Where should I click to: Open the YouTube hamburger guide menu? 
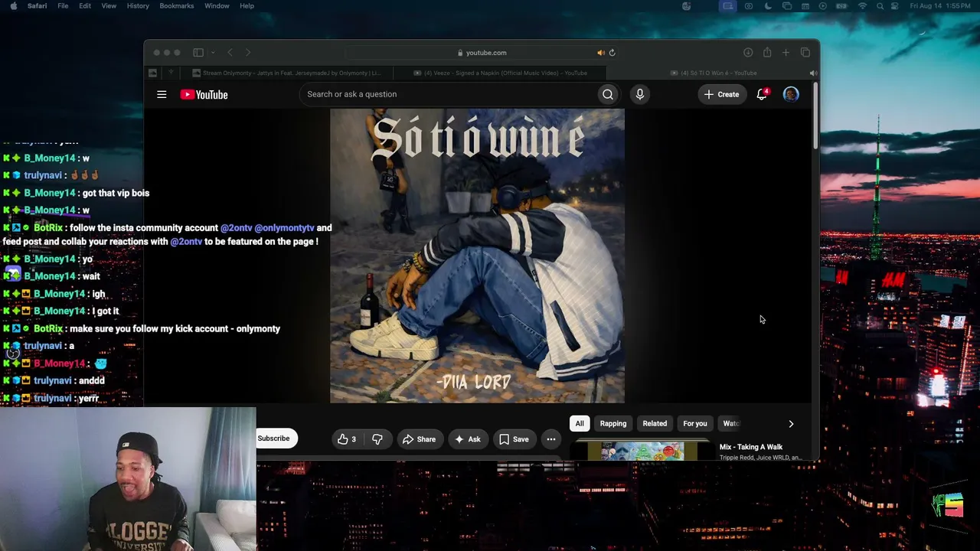[162, 94]
